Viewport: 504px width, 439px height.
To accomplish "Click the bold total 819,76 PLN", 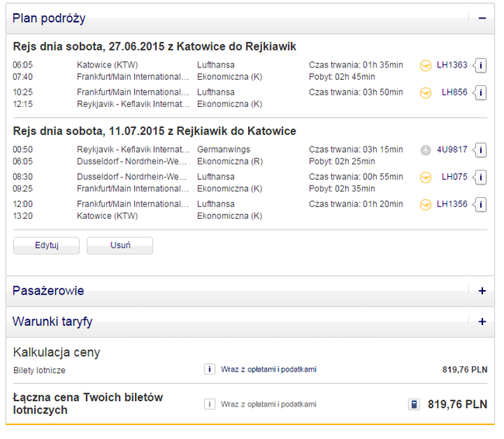I will tap(457, 404).
